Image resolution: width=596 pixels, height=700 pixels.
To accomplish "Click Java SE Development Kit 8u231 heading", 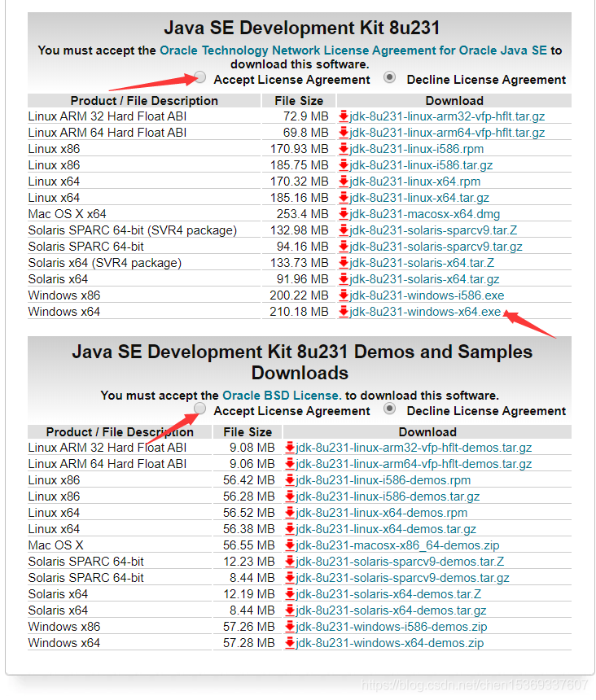I will pyautogui.click(x=302, y=28).
